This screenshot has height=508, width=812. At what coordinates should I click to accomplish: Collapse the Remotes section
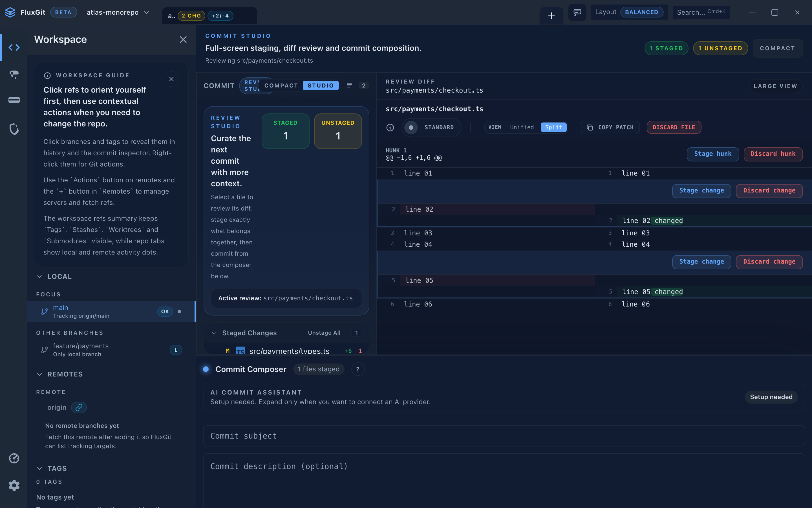coord(39,374)
